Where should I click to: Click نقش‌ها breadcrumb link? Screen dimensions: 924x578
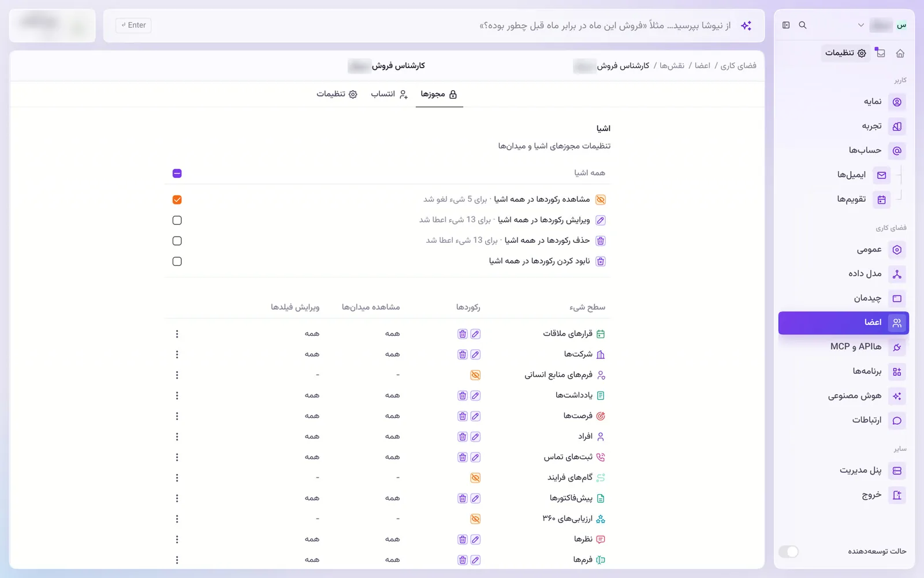pos(672,66)
